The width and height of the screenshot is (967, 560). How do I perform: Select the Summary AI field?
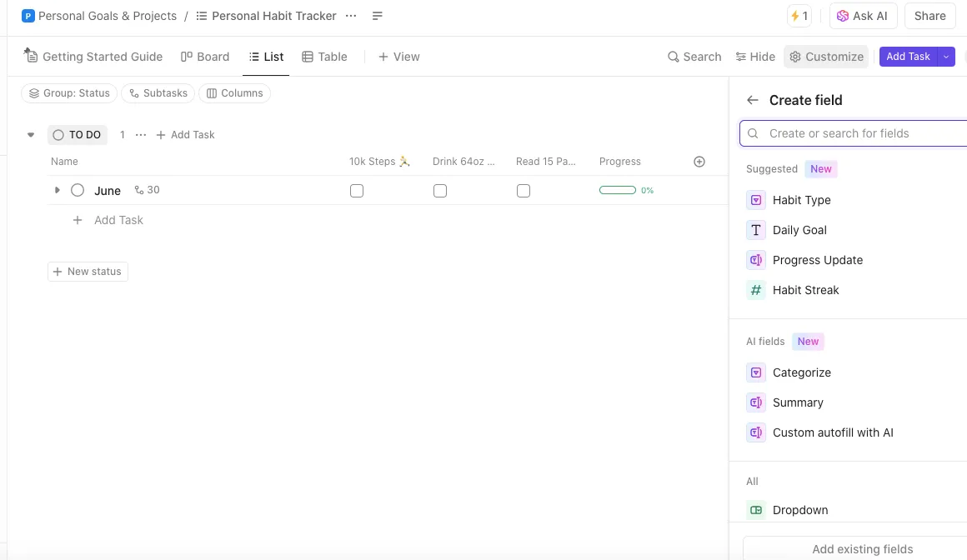(798, 402)
